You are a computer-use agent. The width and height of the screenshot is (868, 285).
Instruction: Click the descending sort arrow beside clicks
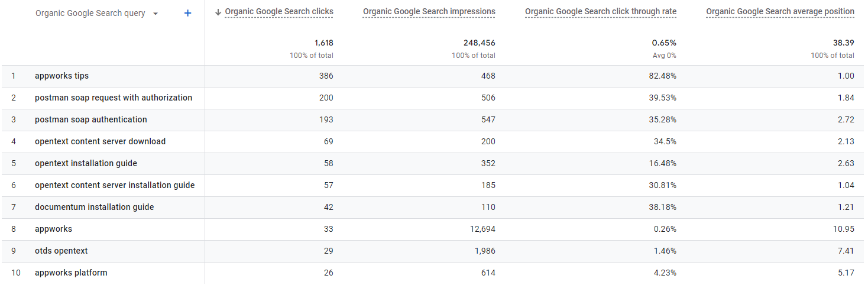(x=218, y=12)
